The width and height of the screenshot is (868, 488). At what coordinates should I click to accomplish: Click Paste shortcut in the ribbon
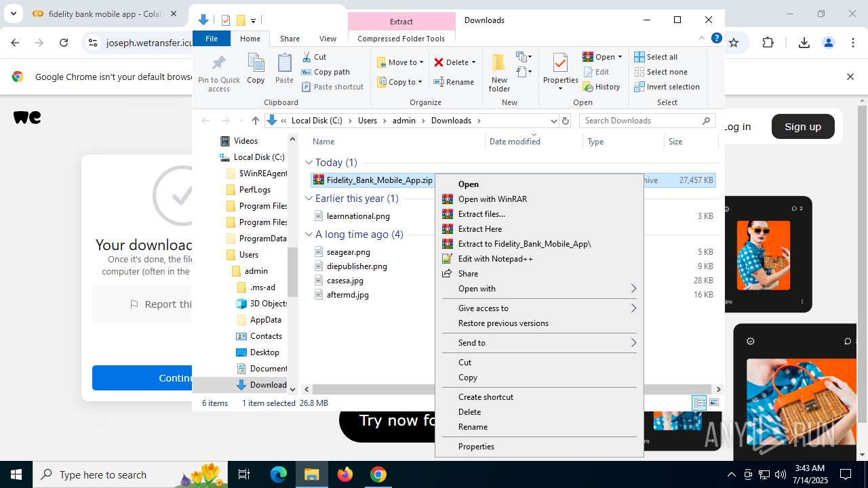[x=333, y=87]
